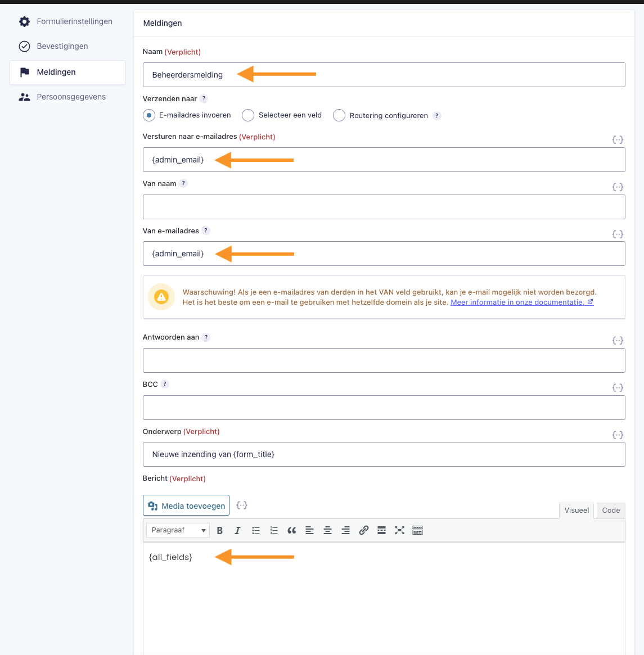
Task: Click into the 'Van naam' input field
Action: pos(384,207)
